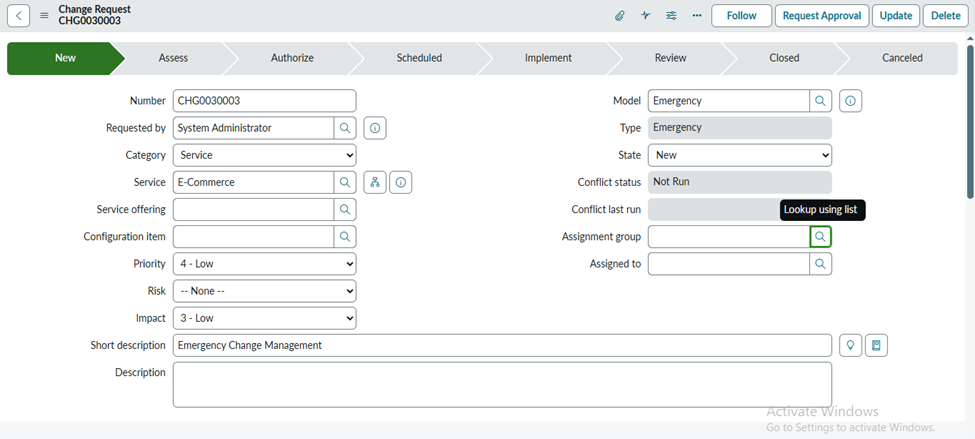Open the activity stream icon
Screen dimensions: 975x439
(x=646, y=16)
